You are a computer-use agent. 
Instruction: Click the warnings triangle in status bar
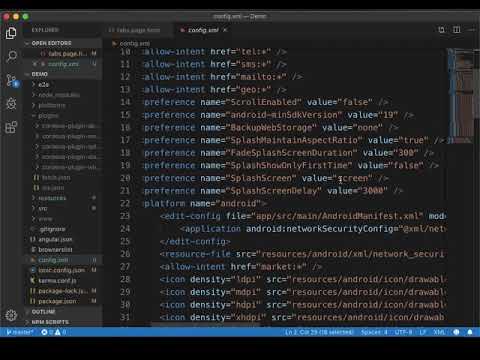[58, 332]
